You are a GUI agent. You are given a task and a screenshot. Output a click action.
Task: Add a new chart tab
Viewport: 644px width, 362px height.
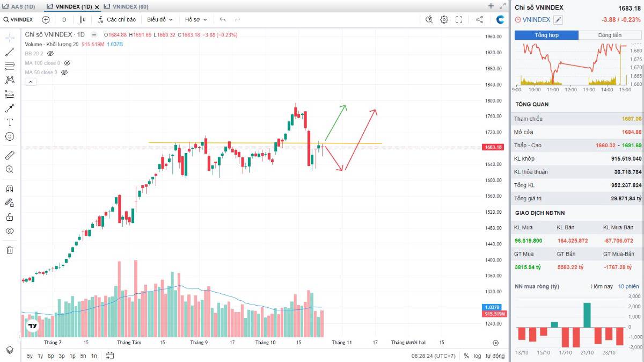click(x=491, y=6)
